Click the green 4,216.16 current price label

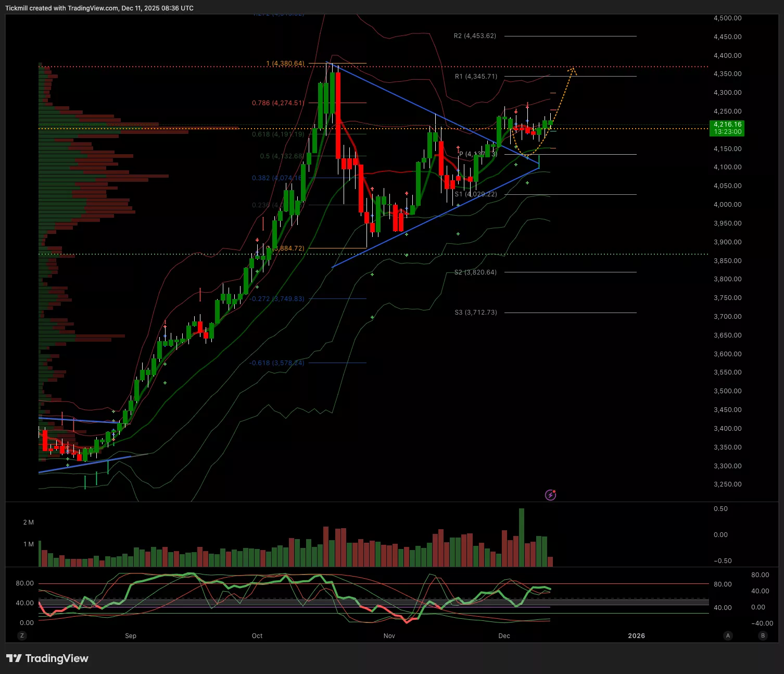click(727, 128)
